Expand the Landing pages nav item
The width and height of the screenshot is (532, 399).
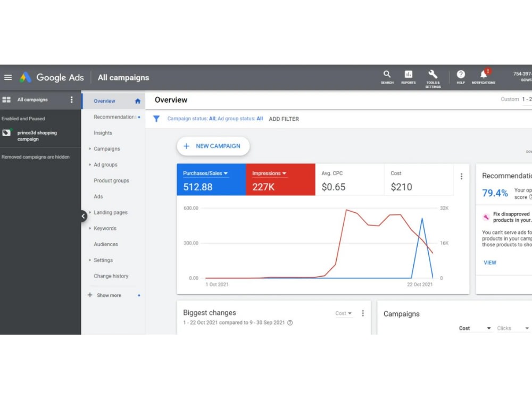90,212
